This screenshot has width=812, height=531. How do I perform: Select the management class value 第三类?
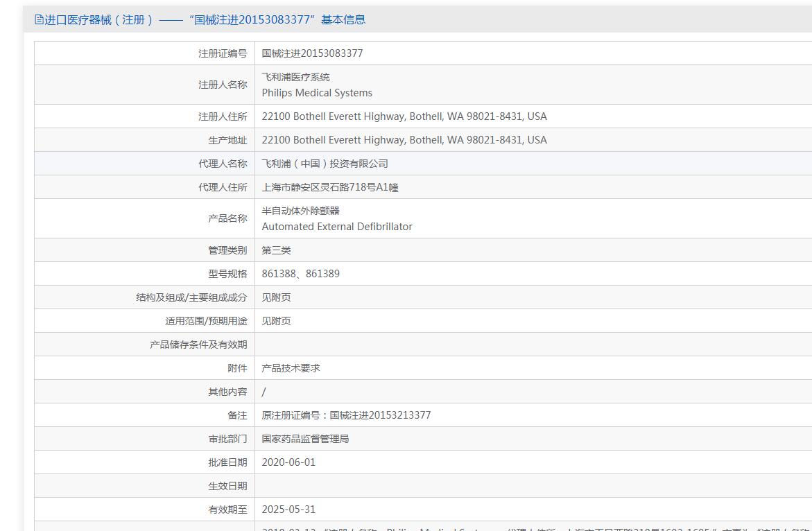click(x=276, y=250)
